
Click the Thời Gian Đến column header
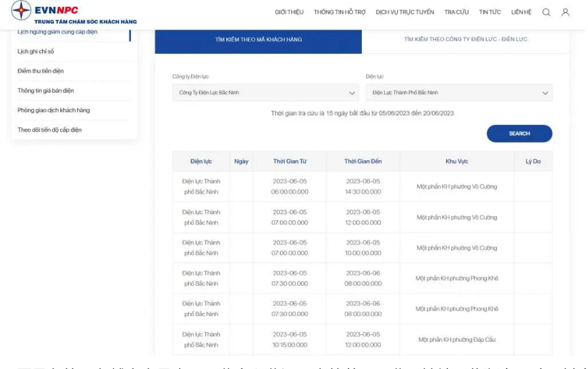point(363,162)
